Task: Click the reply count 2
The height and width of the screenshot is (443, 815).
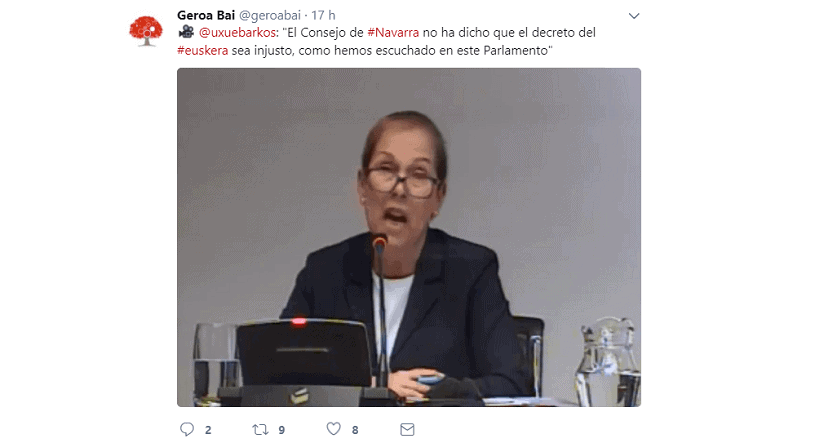Action: click(x=208, y=430)
